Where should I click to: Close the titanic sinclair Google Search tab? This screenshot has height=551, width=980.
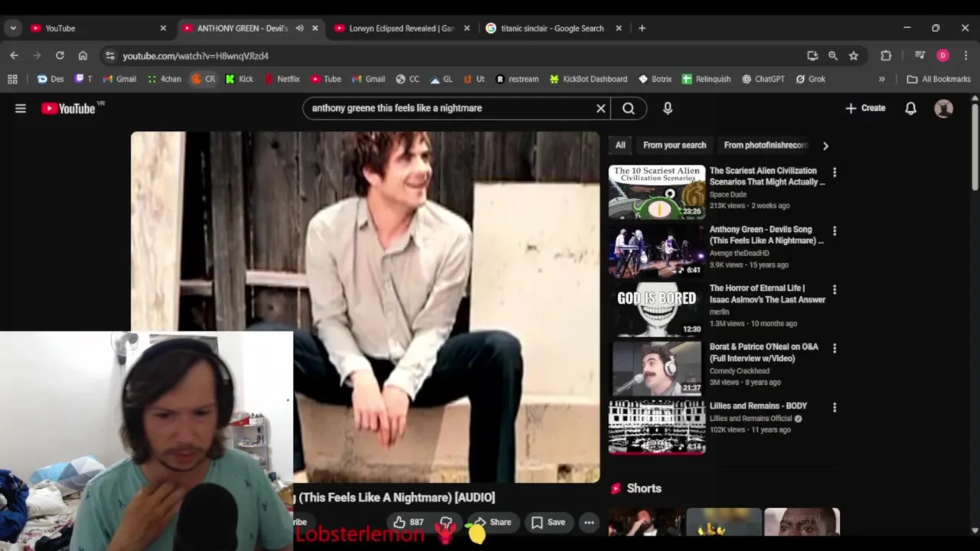[x=619, y=28]
